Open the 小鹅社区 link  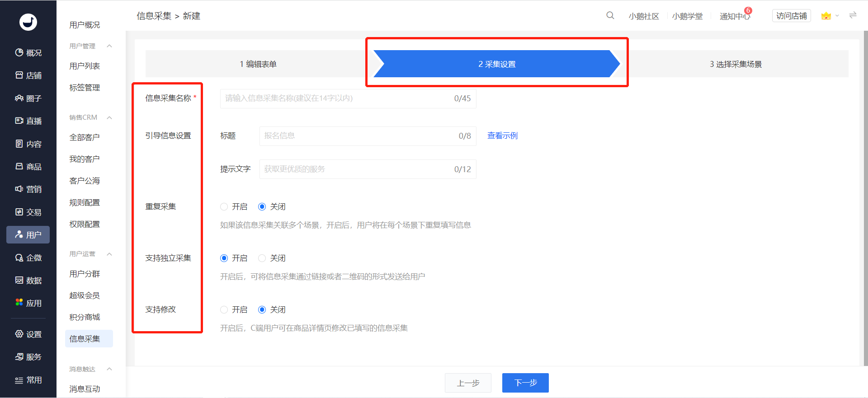[644, 16]
